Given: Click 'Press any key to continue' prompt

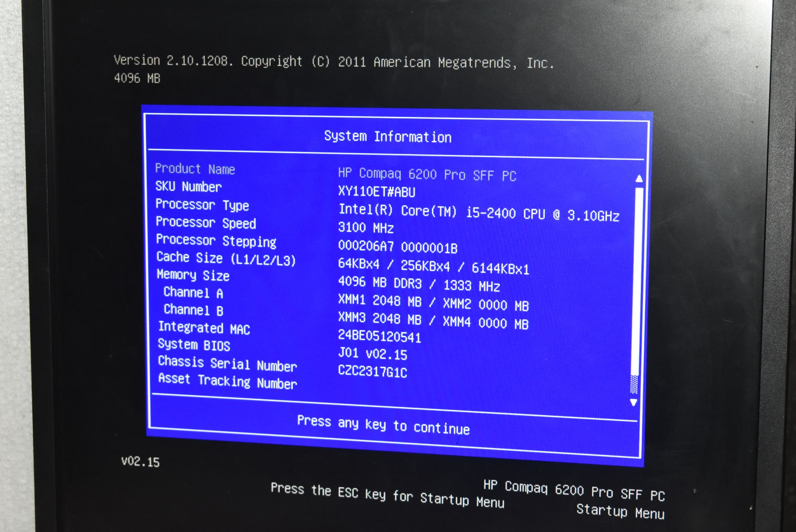Looking at the screenshot, I should click(x=383, y=425).
